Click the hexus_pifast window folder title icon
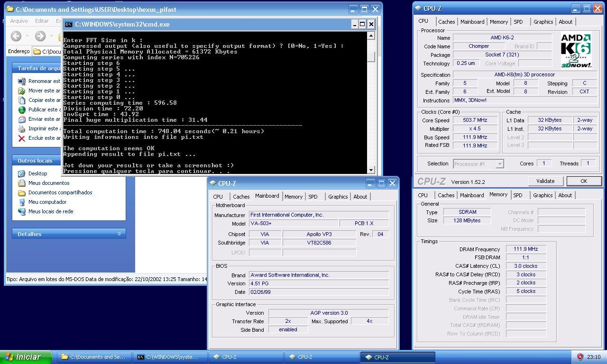 10,9
